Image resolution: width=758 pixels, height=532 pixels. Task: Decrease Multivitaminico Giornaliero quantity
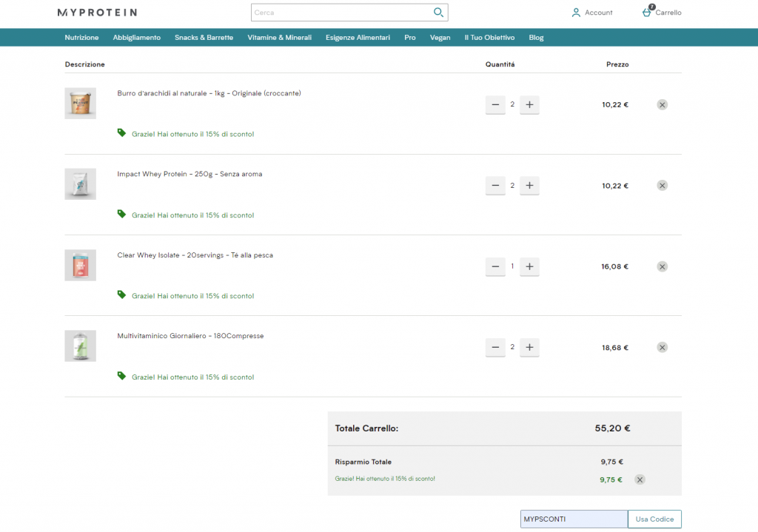[x=495, y=347]
